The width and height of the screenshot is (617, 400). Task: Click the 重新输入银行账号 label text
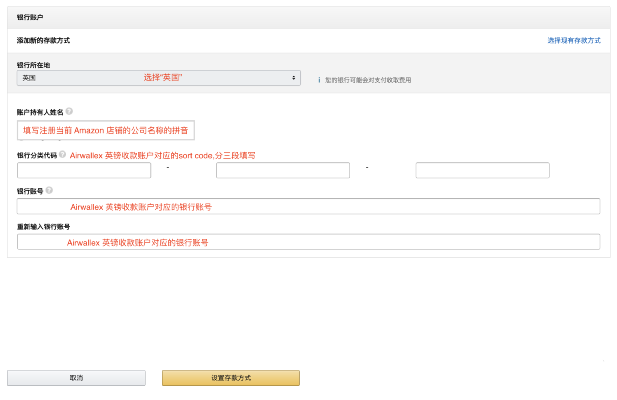[43, 227]
